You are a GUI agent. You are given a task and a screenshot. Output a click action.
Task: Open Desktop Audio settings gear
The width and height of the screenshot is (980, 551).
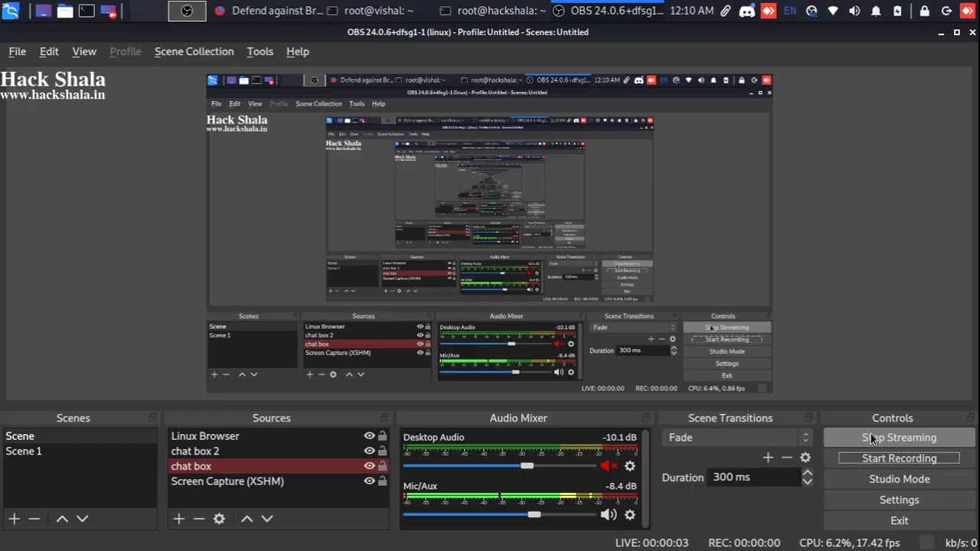point(629,465)
